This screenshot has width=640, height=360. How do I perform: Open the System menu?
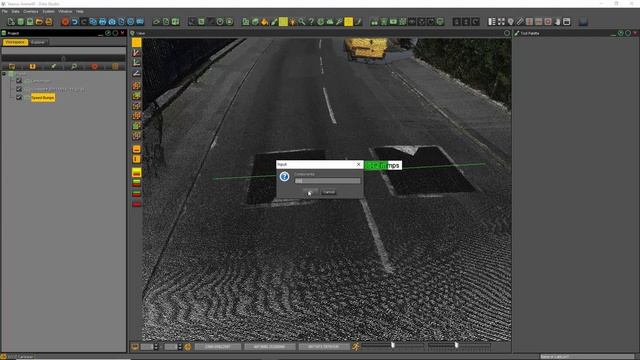tap(48, 11)
